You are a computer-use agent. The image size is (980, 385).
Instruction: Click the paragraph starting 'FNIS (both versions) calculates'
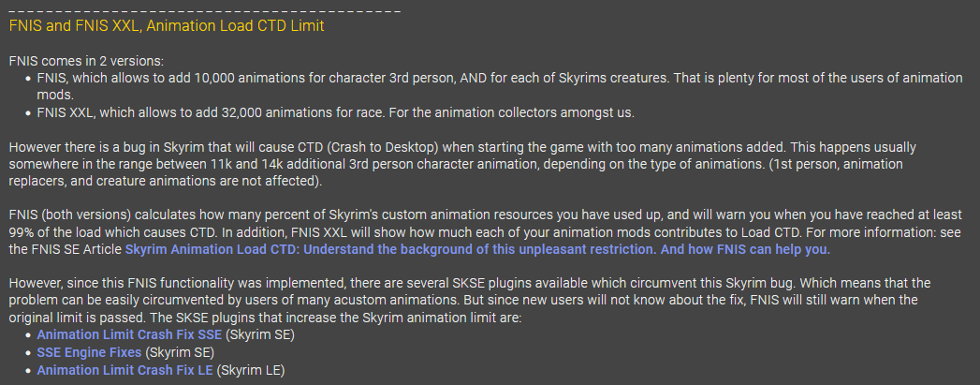point(486,232)
